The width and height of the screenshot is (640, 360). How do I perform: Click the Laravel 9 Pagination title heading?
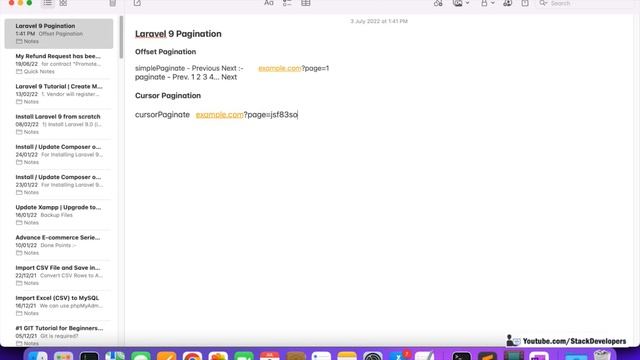(178, 34)
